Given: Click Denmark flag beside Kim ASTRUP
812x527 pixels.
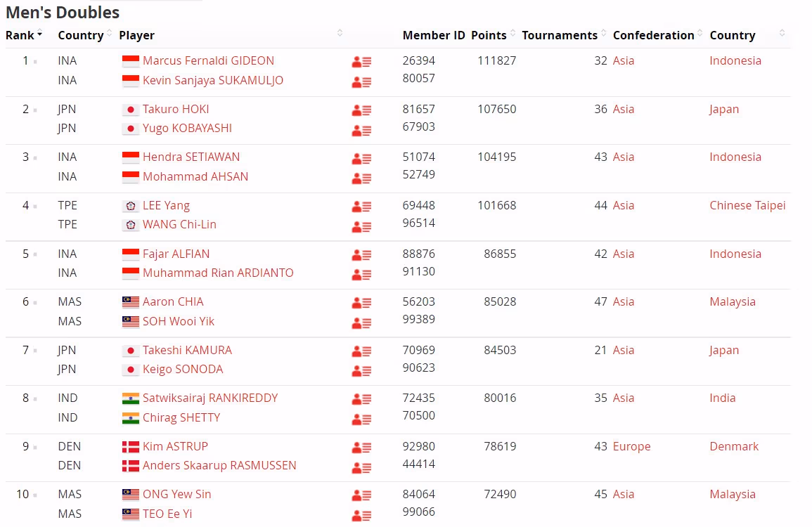Looking at the screenshot, I should [131, 447].
